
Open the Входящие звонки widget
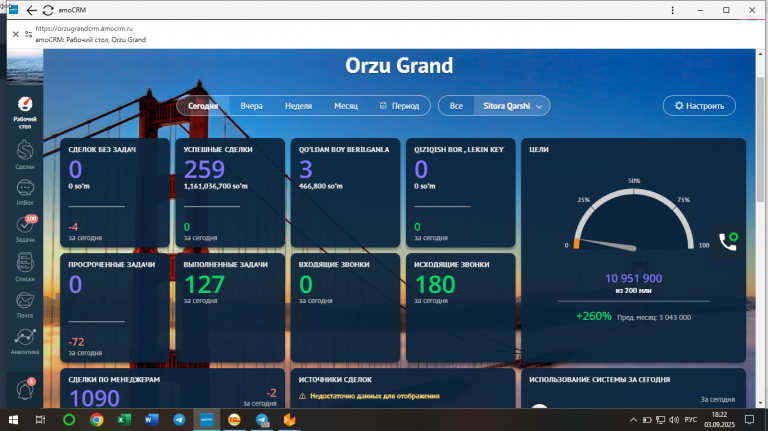(x=345, y=308)
